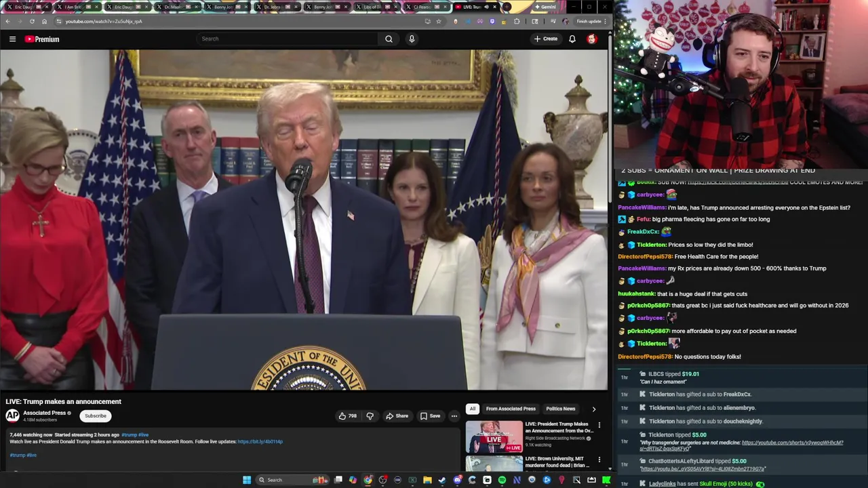
Task: Click the Finish update browser button
Action: point(589,21)
